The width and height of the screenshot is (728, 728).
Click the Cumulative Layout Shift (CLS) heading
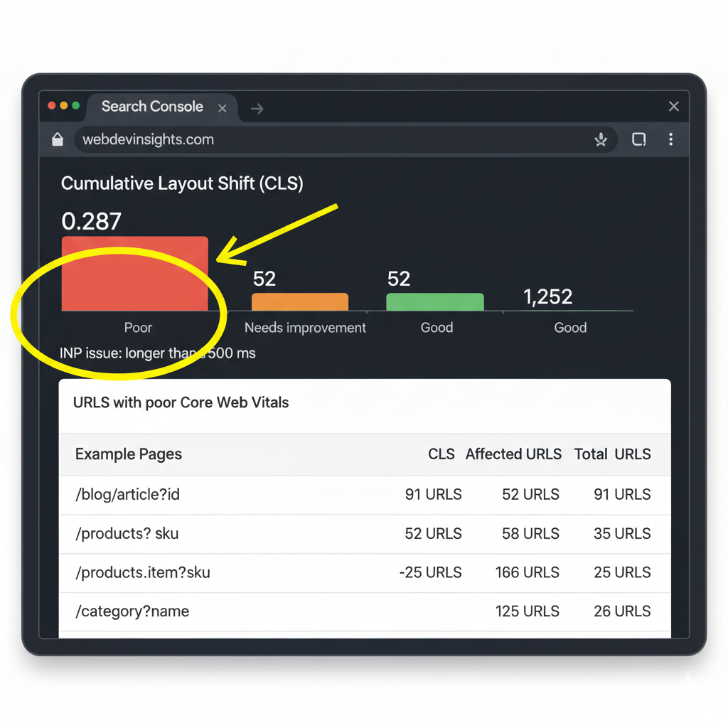pyautogui.click(x=182, y=183)
